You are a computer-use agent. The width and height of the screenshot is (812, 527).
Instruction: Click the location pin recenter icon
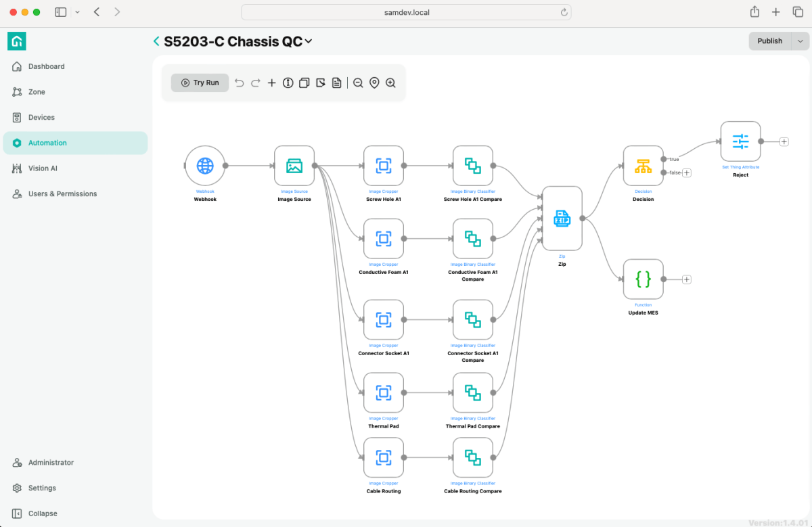[374, 83]
